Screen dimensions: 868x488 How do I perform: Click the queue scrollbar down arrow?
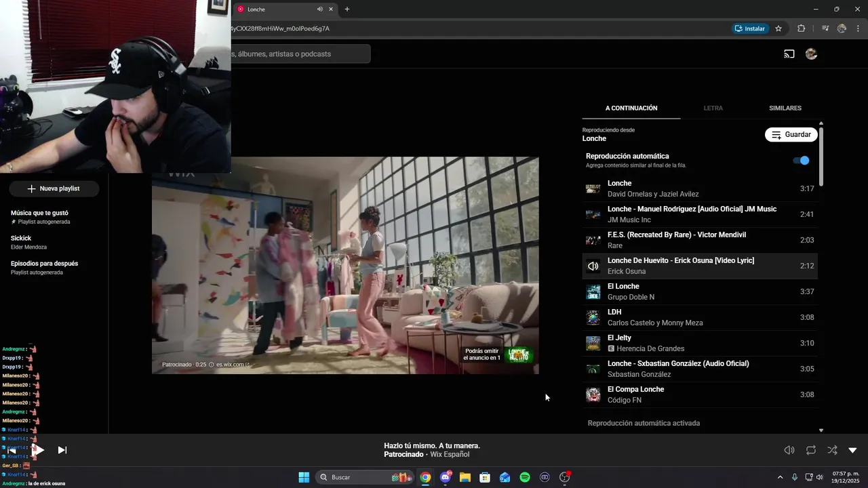click(821, 430)
